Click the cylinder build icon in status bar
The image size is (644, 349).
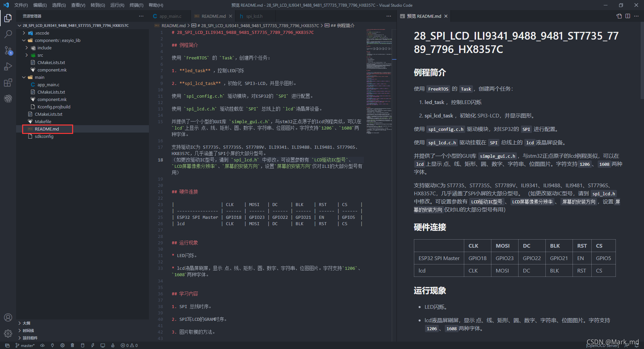coord(83,345)
